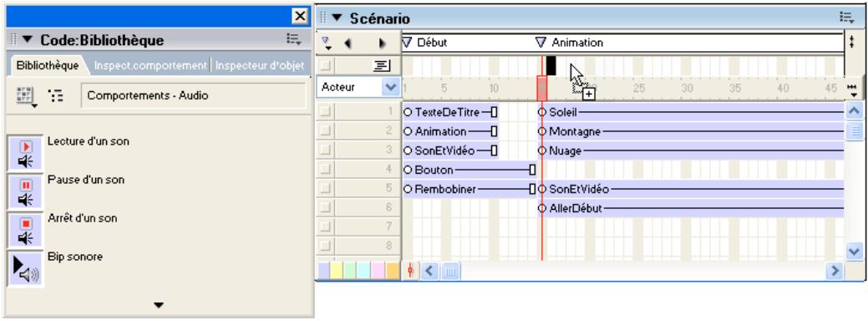The width and height of the screenshot is (868, 321).
Task: Select the Bouton sprite
Action: [470, 170]
